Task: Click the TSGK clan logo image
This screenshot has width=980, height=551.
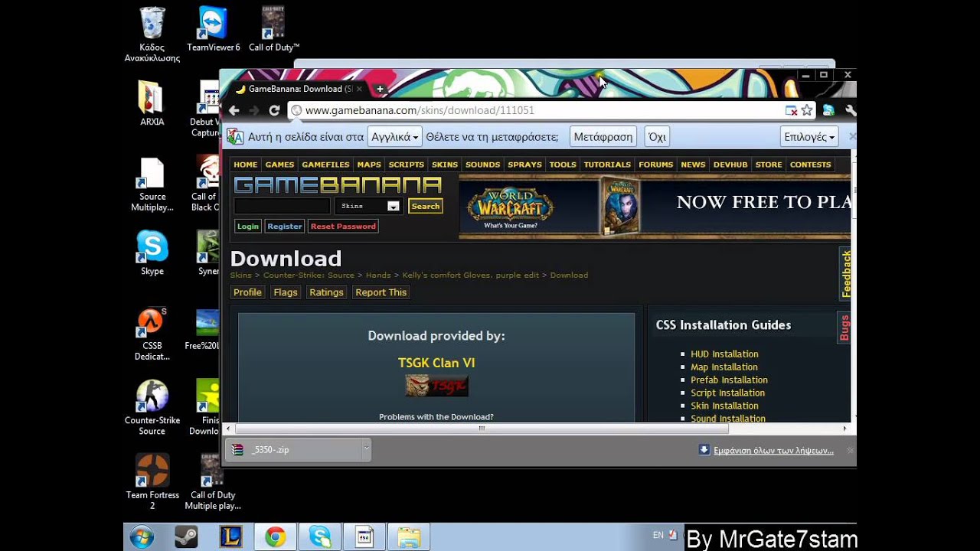Action: coord(436,386)
